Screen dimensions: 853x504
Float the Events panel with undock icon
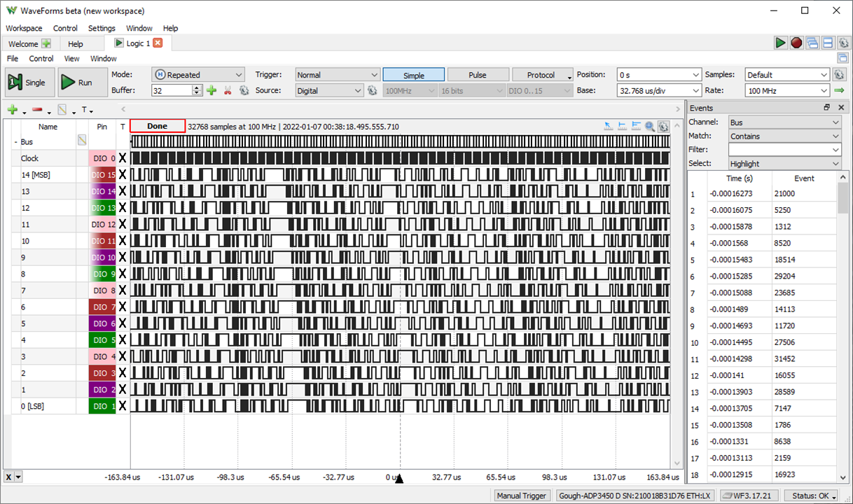tap(827, 108)
